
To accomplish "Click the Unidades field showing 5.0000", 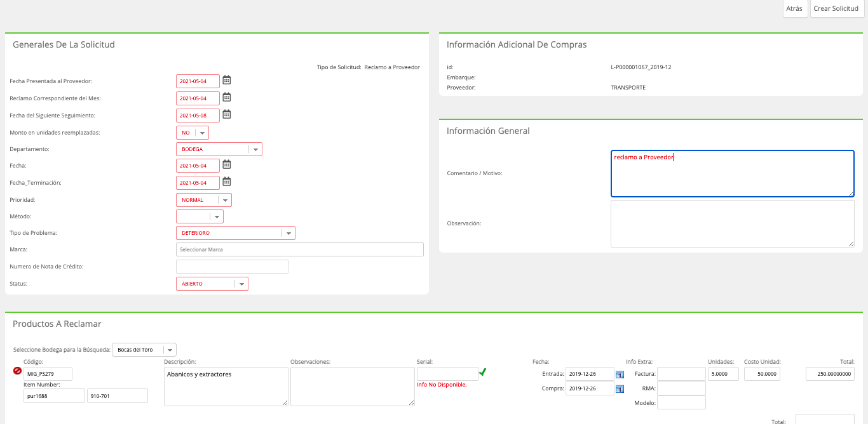I will tap(723, 374).
